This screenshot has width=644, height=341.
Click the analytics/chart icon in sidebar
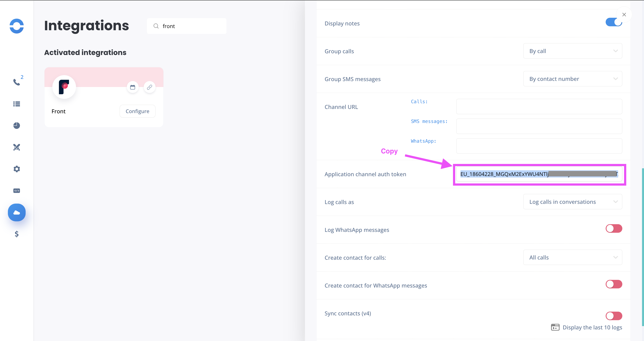[x=16, y=125]
